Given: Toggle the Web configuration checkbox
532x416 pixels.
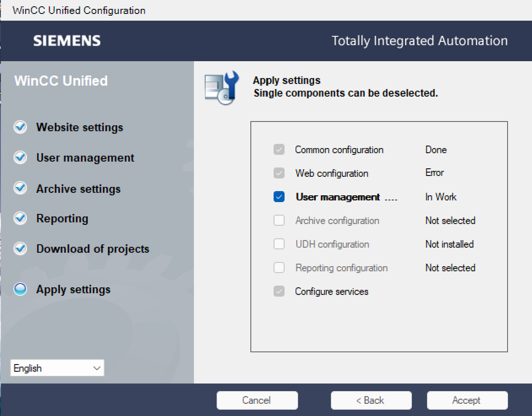Looking at the screenshot, I should tap(279, 173).
